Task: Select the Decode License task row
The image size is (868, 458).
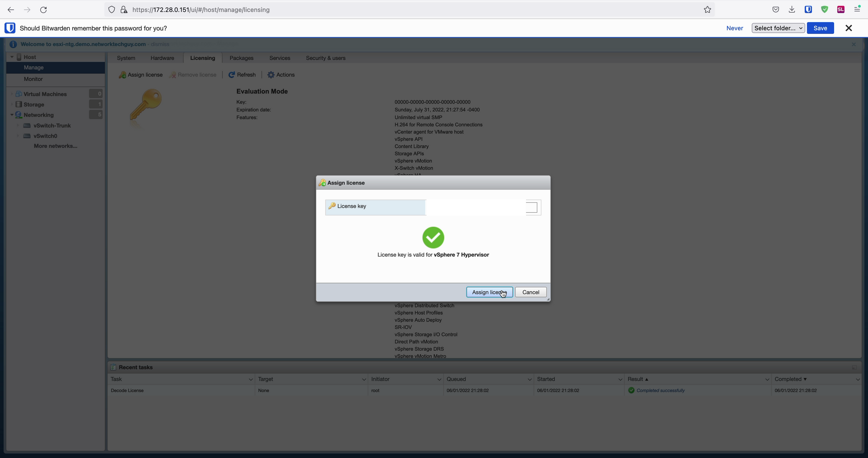Action: click(484, 391)
